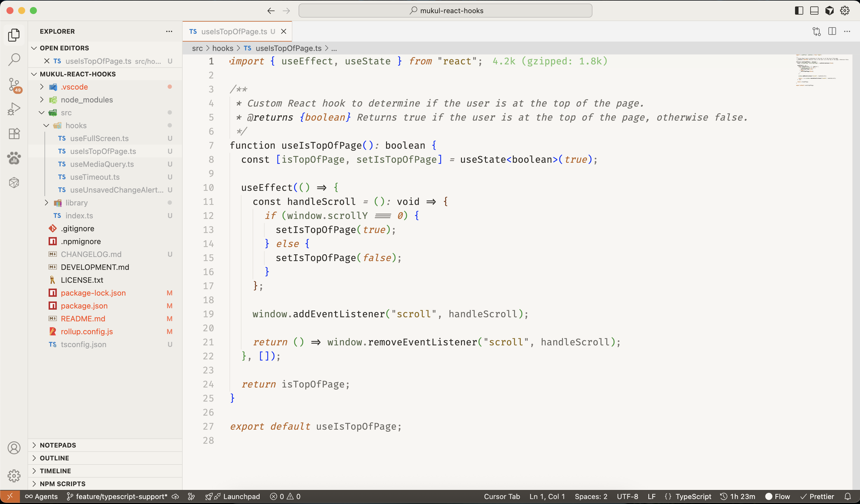Image resolution: width=860 pixels, height=504 pixels.
Task: Change LF end of line sequence
Action: (x=652, y=496)
